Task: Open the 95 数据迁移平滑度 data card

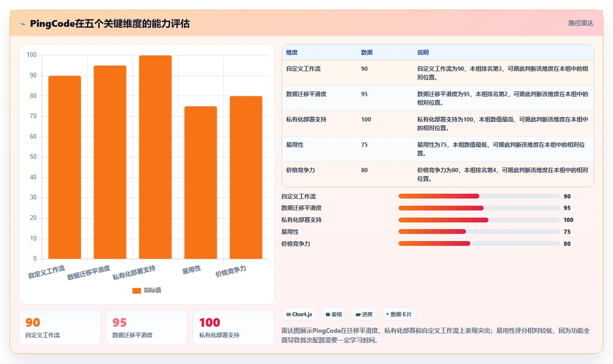Action: 147,327
